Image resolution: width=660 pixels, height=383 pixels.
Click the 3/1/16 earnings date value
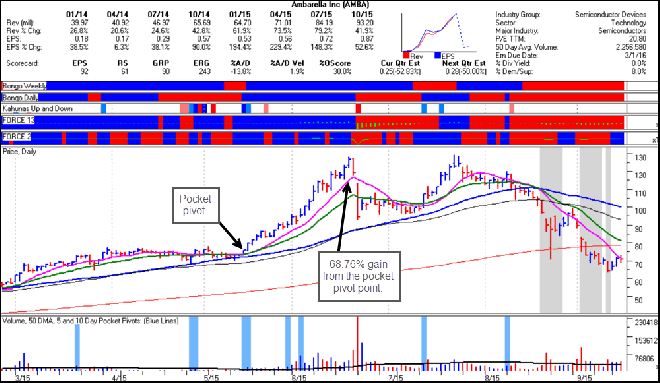click(x=636, y=55)
